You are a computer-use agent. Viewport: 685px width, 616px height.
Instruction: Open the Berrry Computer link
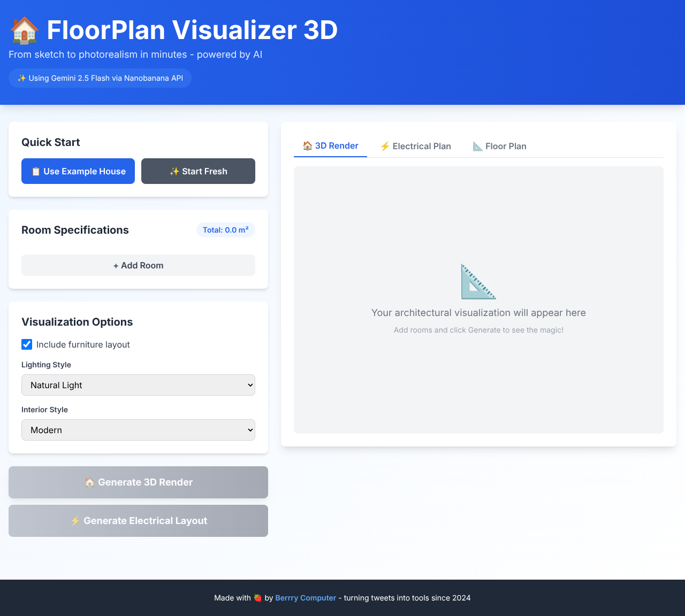306,598
